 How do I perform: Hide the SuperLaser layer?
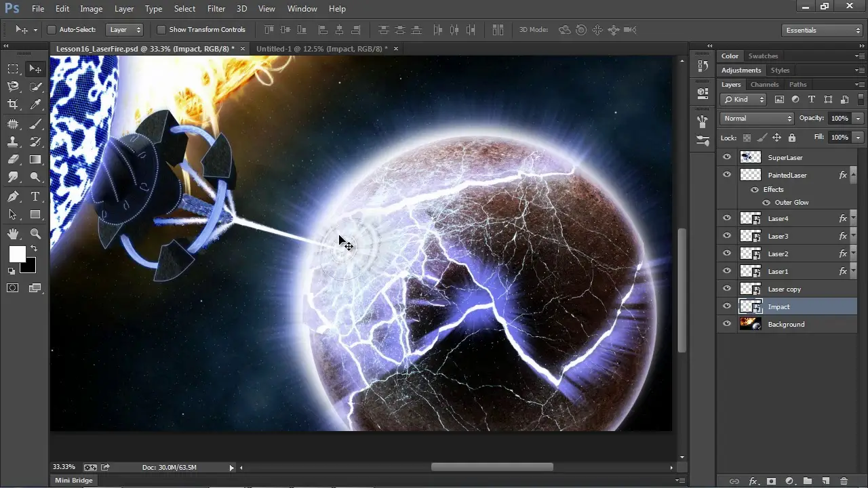point(727,157)
